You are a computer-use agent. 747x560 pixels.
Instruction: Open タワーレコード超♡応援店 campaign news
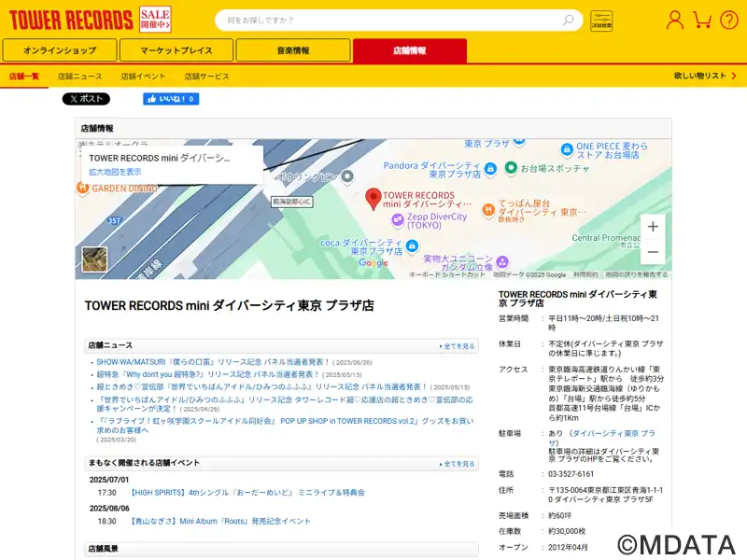click(285, 404)
